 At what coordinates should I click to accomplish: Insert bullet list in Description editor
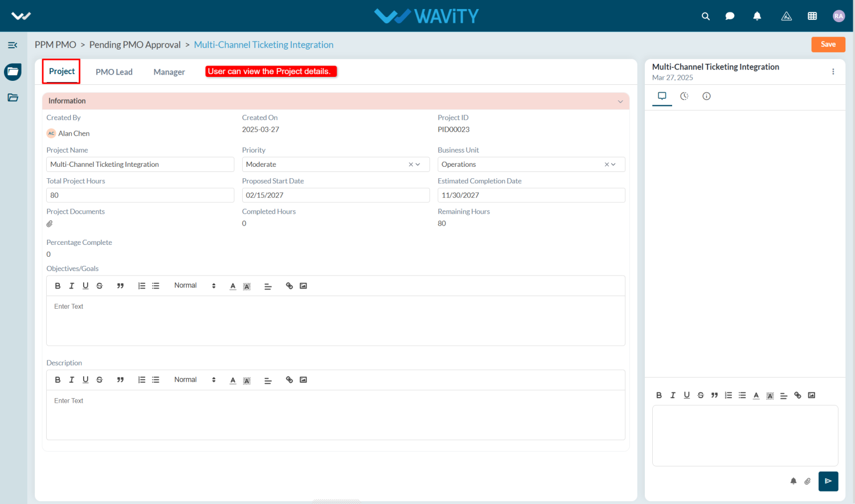pyautogui.click(x=156, y=380)
